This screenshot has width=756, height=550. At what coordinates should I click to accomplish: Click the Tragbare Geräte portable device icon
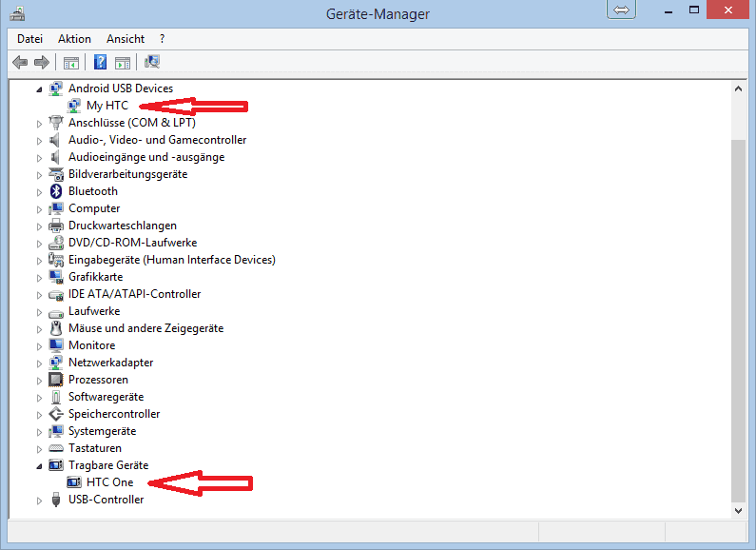[x=56, y=465]
